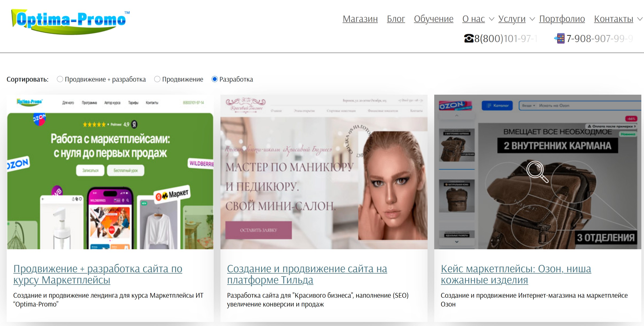Expand the Контакты dropdown chevron
This screenshot has width=644, height=326.
(x=640, y=19)
